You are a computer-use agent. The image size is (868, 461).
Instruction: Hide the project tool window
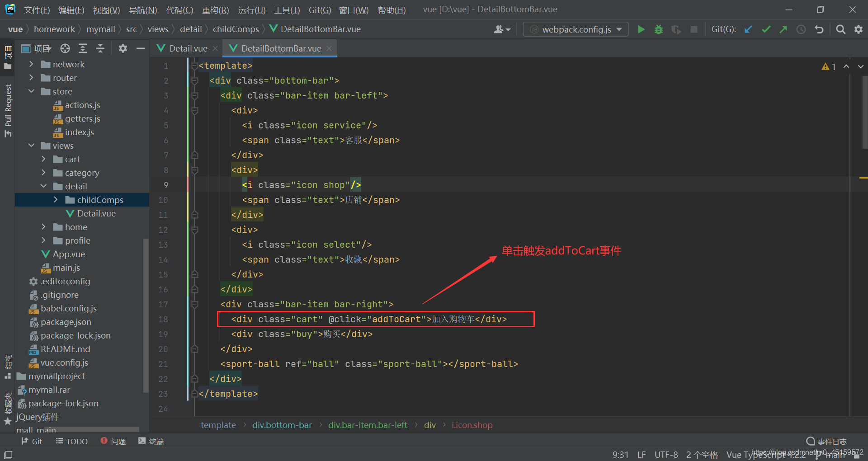point(141,48)
